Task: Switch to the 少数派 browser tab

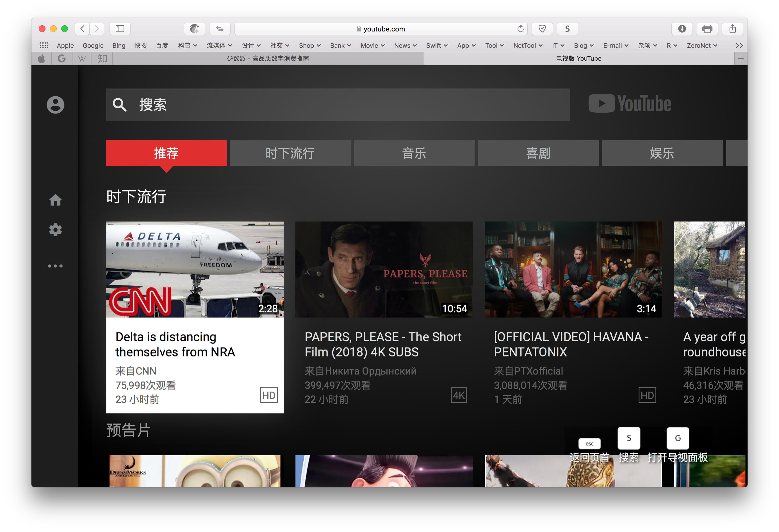Action: (268, 59)
